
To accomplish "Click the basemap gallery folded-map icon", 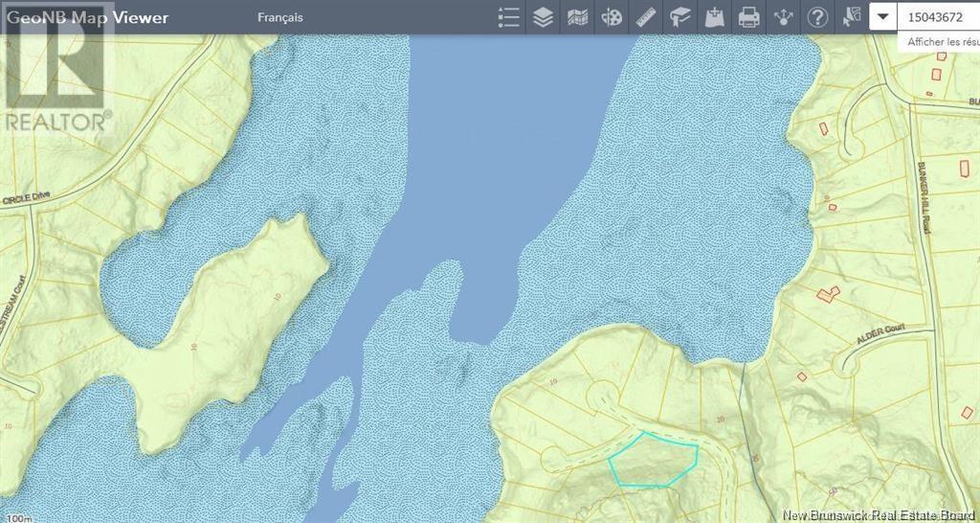I will [x=577, y=17].
